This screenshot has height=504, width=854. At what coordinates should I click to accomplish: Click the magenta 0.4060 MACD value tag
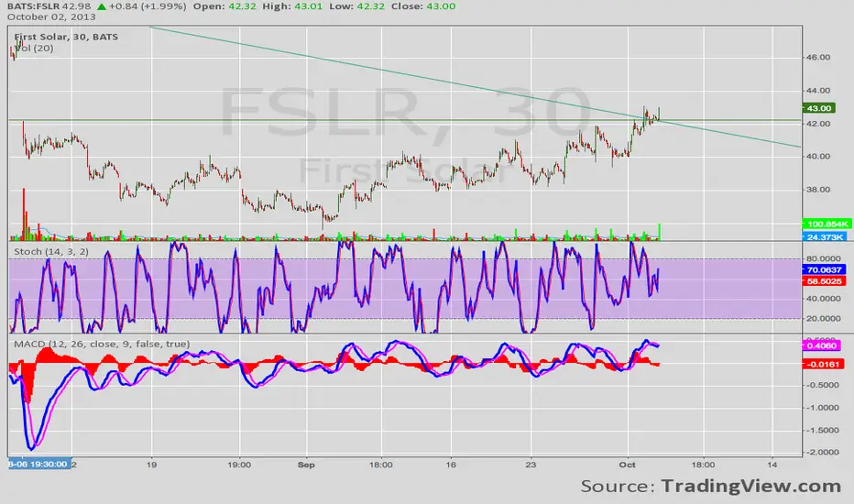coord(821,345)
